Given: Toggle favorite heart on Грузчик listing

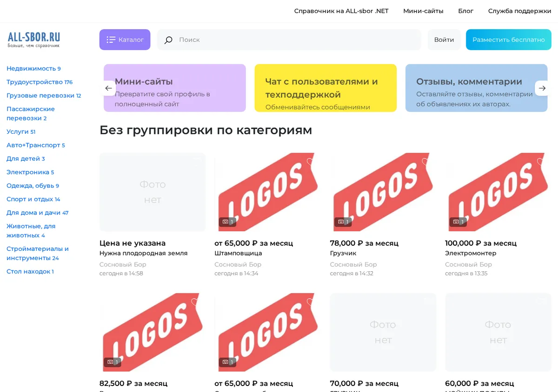Looking at the screenshot, I should (x=425, y=162).
